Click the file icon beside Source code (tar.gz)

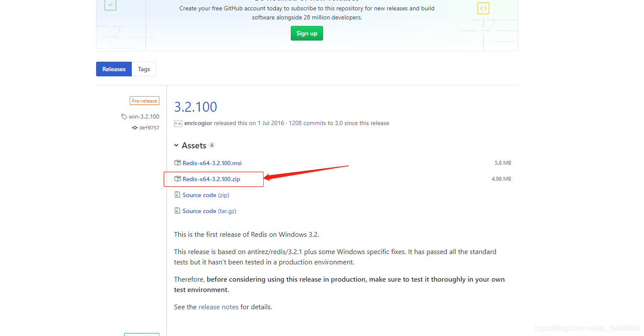pyautogui.click(x=177, y=210)
